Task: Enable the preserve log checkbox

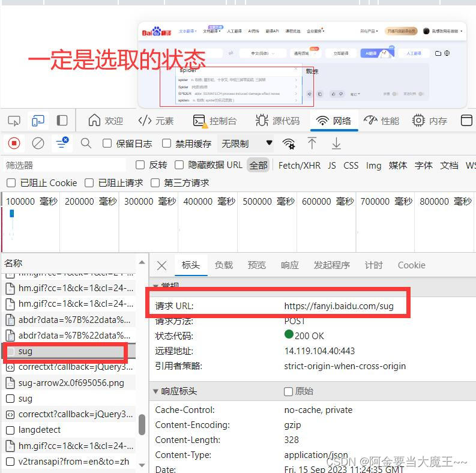Action: coord(107,143)
